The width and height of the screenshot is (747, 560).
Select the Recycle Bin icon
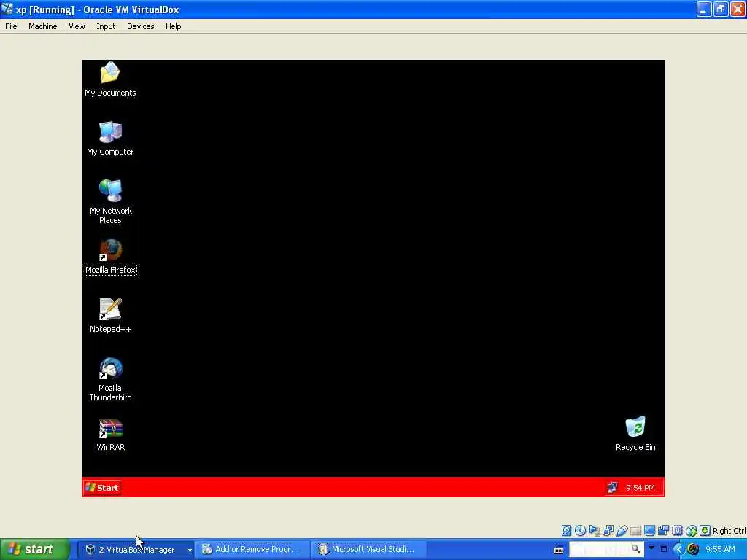(x=635, y=433)
